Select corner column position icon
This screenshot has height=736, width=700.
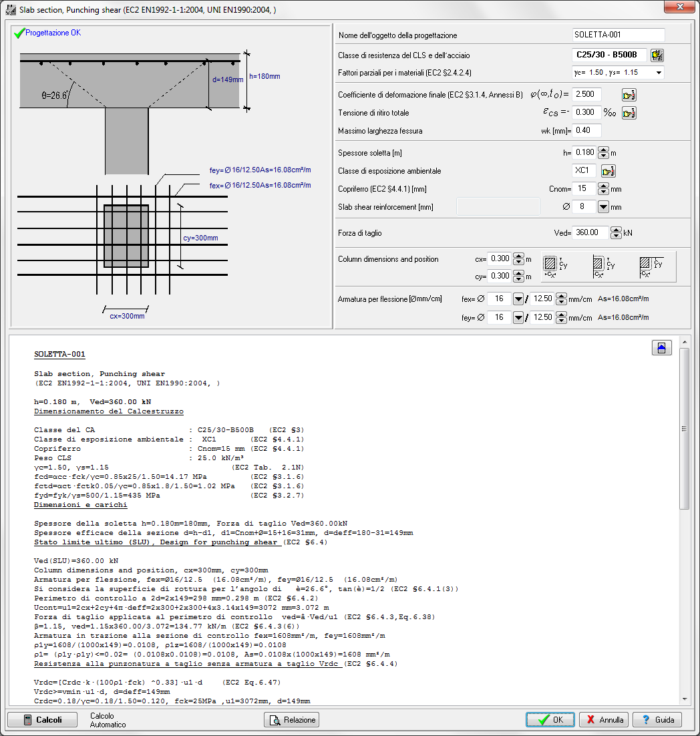651,266
